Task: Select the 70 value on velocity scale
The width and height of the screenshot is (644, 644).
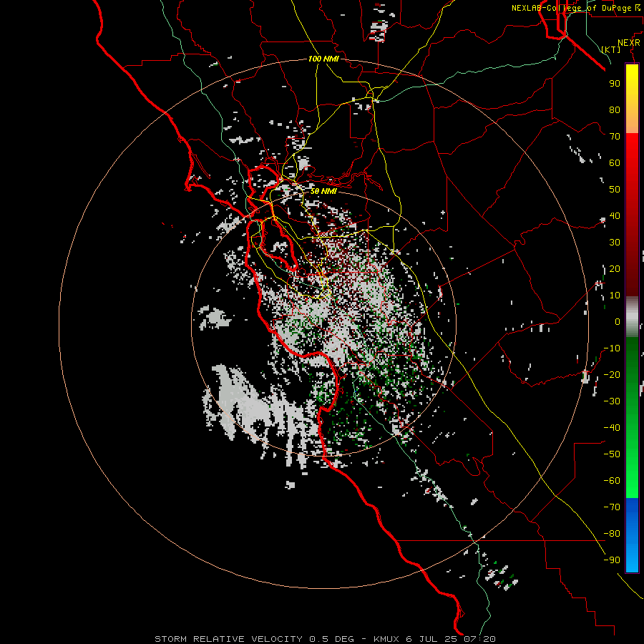Action: 615,137
